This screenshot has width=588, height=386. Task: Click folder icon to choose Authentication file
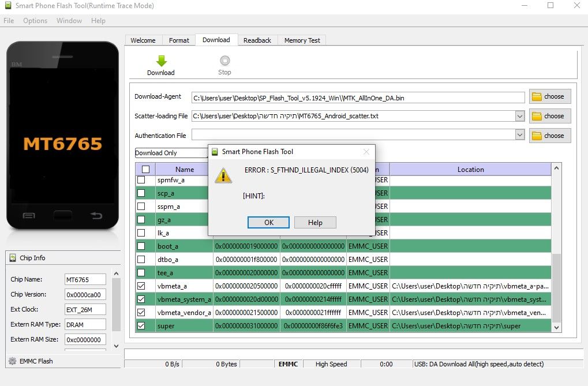[x=537, y=136]
